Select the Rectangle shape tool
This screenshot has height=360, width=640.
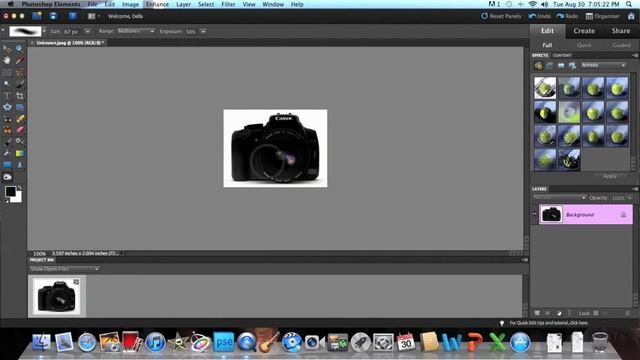(7, 165)
